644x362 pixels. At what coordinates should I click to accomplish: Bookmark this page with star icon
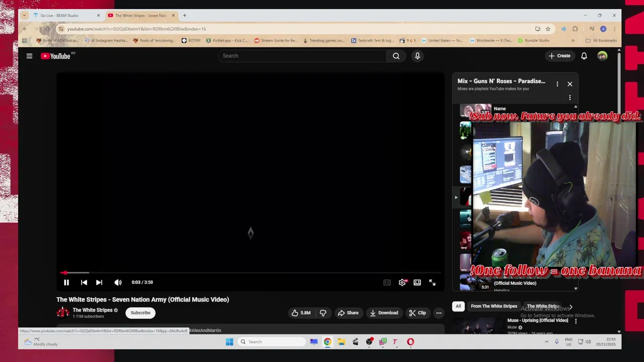548,29
